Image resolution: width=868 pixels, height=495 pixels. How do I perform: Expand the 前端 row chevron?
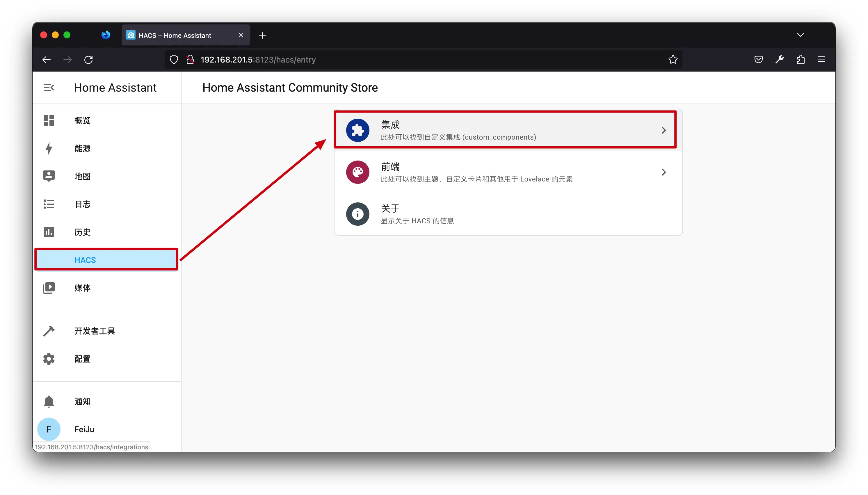663,172
